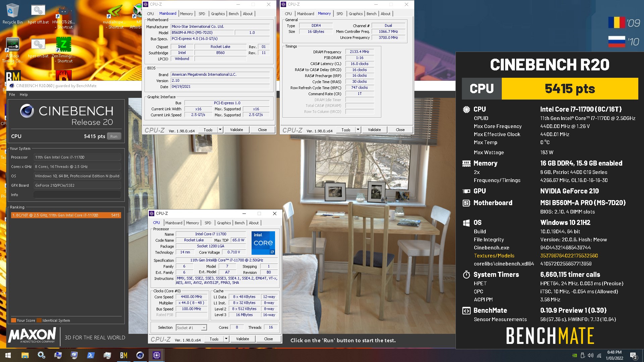Screen dimensions: 644x362
Task: Click the taskbar clock showing 6:48 PM
Action: (614, 355)
